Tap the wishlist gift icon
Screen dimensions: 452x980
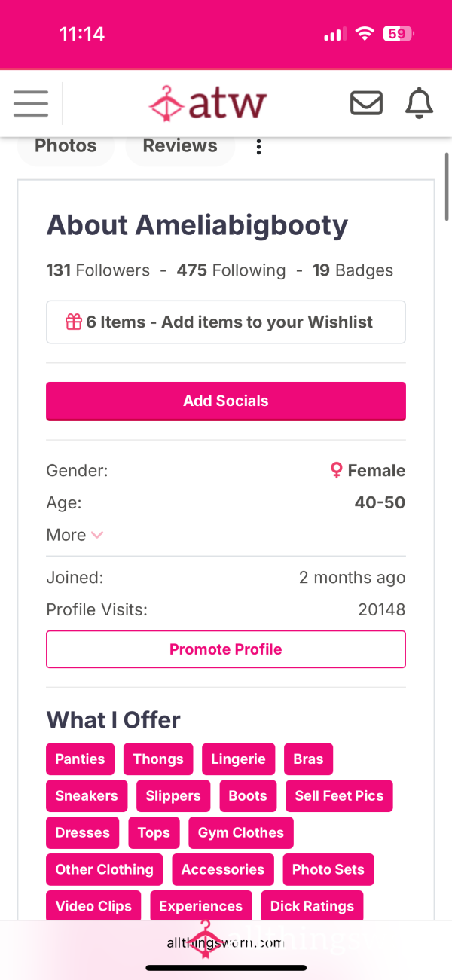coord(73,322)
